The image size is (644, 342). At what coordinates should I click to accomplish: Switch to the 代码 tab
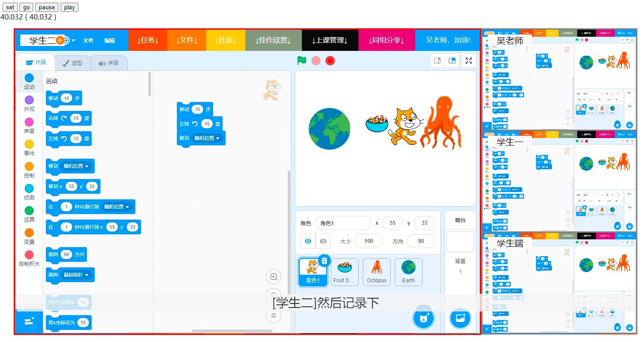(36, 62)
